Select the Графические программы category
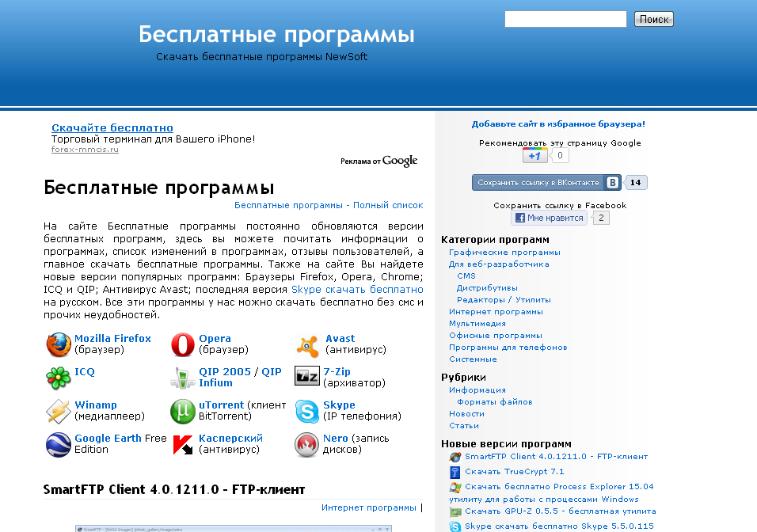This screenshot has height=532, width=757. (504, 252)
